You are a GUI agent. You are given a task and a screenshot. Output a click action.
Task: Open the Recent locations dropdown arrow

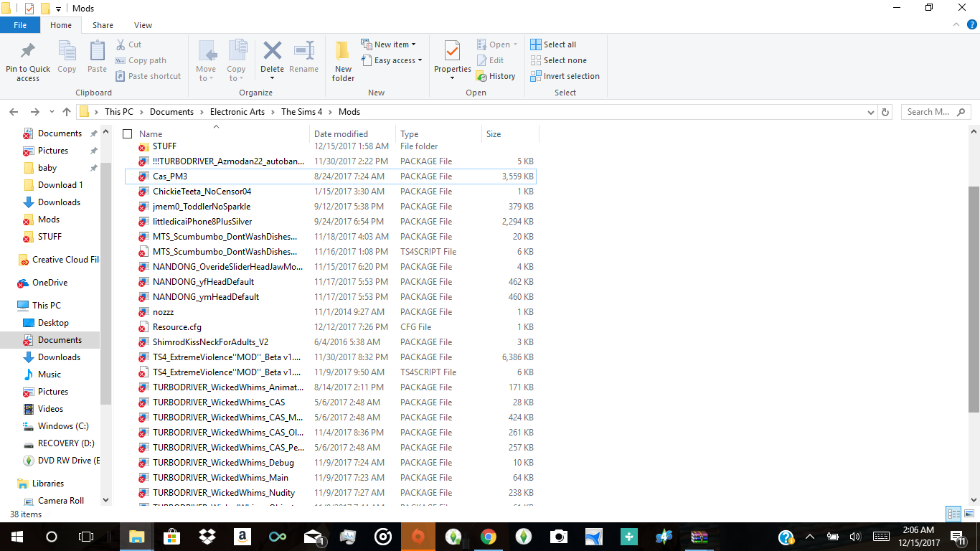(x=50, y=112)
